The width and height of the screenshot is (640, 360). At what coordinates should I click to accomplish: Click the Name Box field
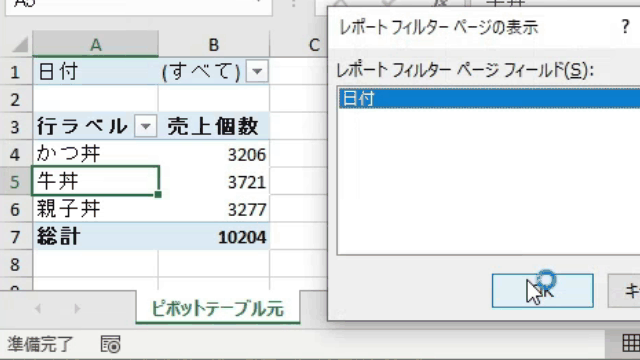coord(139,6)
